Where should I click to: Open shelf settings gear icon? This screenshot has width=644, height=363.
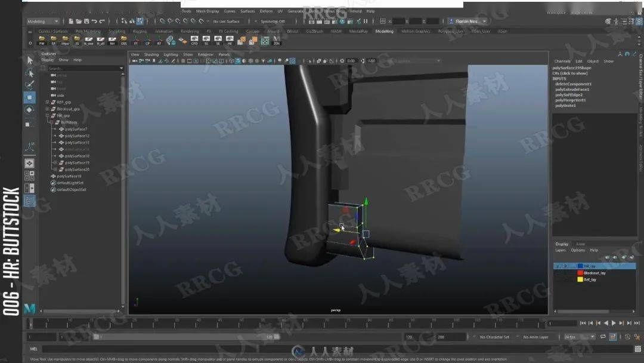click(x=30, y=43)
